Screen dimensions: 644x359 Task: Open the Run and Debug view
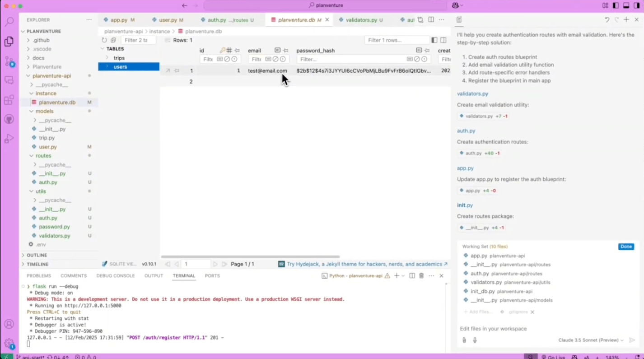click(9, 139)
